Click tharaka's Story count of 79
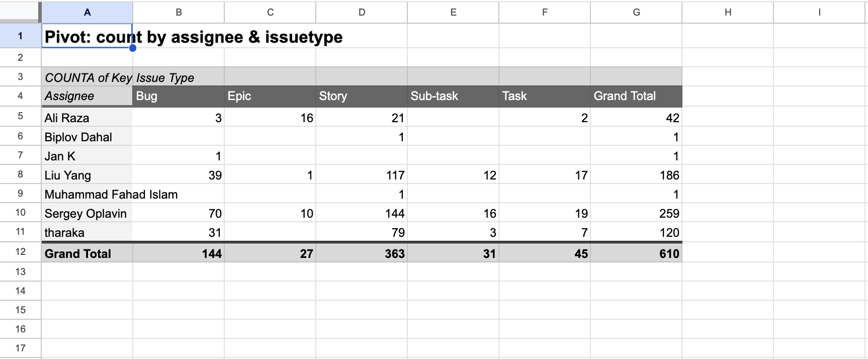The image size is (868, 359). 361,232
